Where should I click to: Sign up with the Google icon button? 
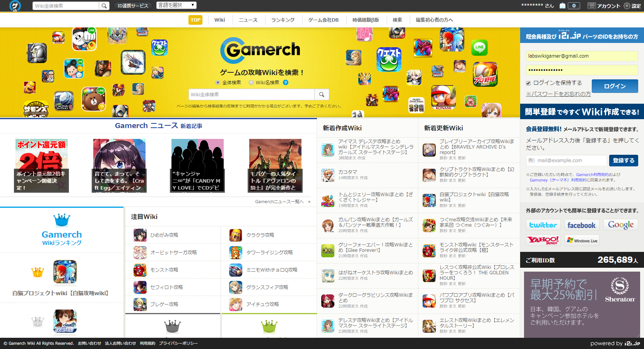(x=621, y=225)
